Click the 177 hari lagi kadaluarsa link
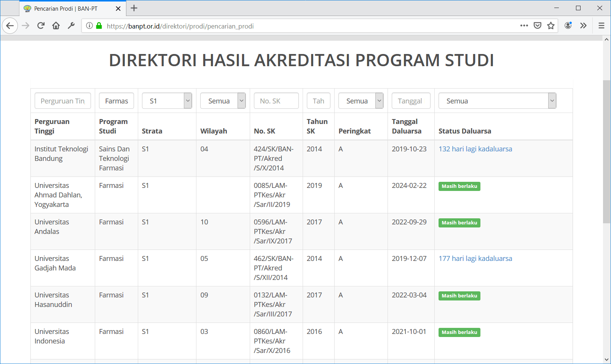 [475, 259]
